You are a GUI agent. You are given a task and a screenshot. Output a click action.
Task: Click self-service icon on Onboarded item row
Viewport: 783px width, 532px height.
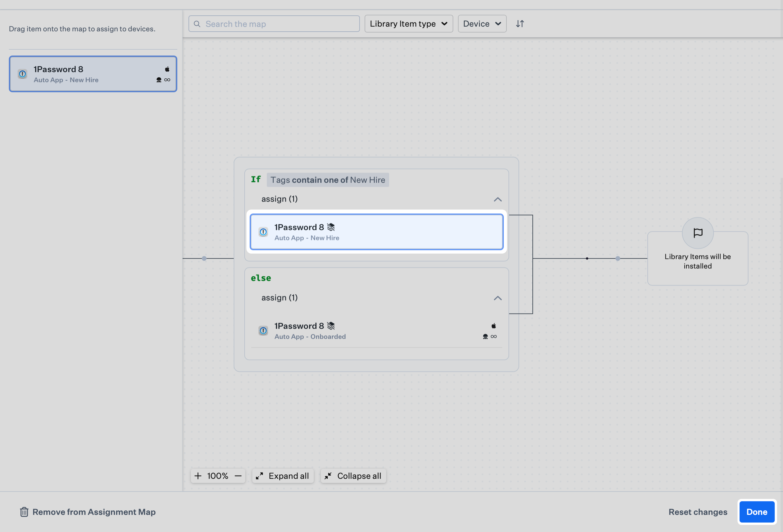click(x=485, y=337)
